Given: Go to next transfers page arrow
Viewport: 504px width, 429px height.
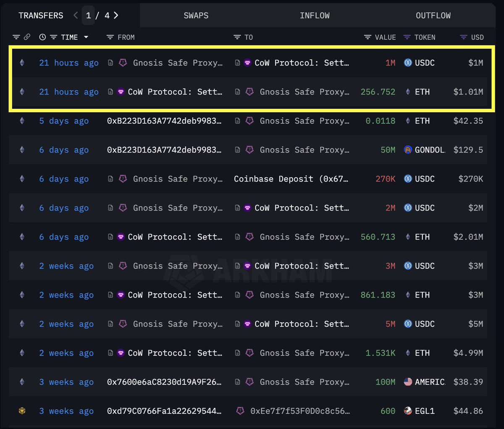Looking at the screenshot, I should [116, 16].
